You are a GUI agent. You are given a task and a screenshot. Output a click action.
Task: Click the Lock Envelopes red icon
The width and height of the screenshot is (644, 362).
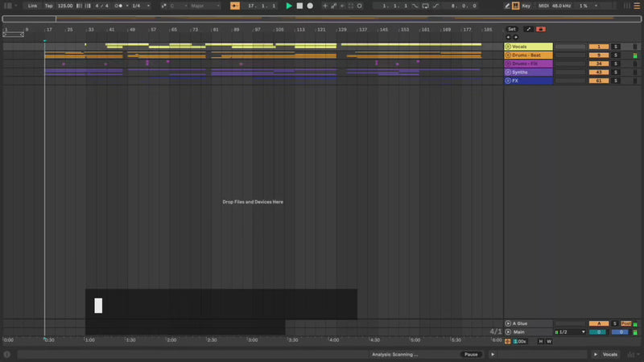click(541, 29)
